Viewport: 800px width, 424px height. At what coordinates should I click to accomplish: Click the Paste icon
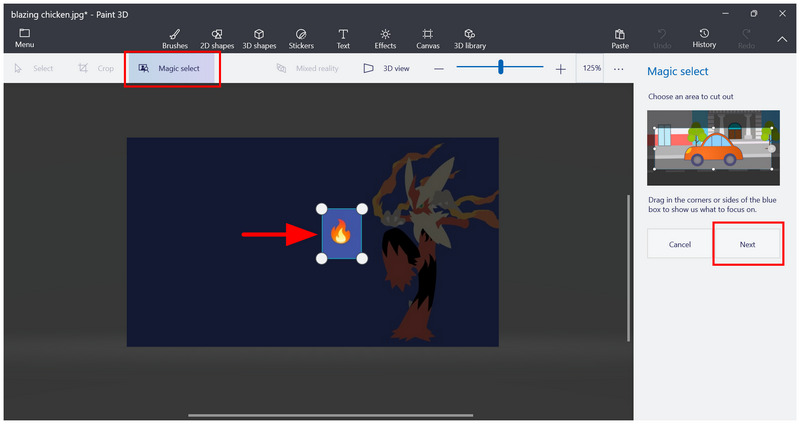pyautogui.click(x=620, y=39)
